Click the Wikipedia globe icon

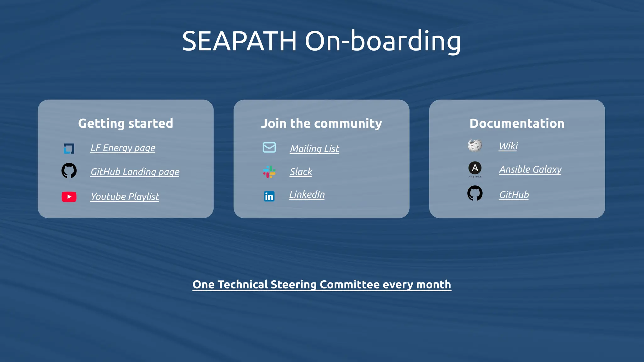coord(475,145)
